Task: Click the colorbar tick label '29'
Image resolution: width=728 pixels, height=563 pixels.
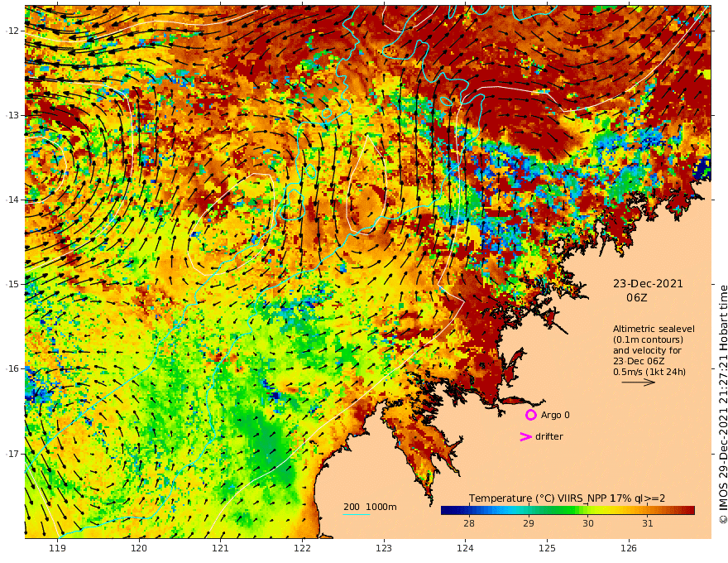Action: pos(529,523)
